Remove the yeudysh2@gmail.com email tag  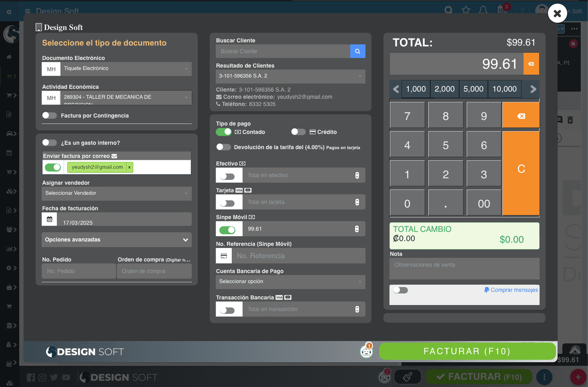pyautogui.click(x=129, y=167)
